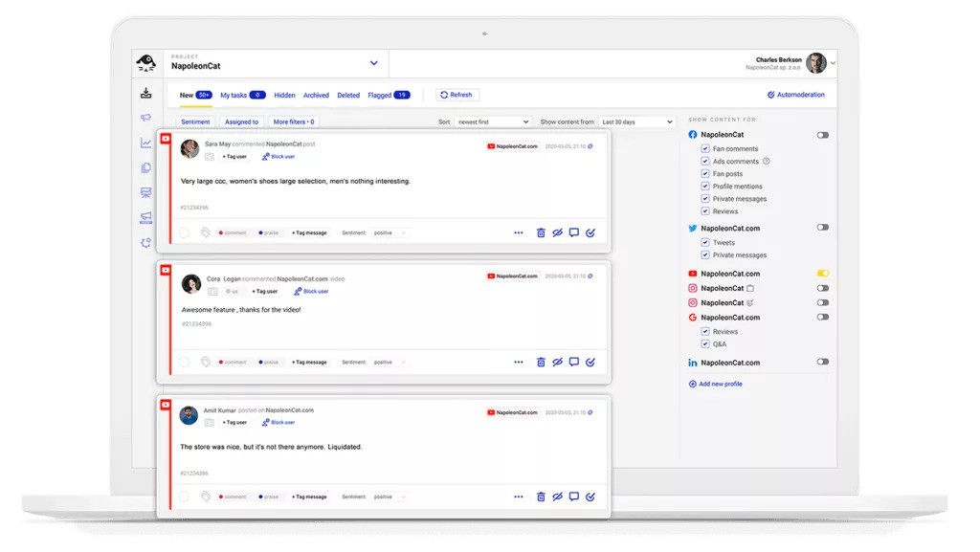Switch to the Deleted tab
This screenshot has height=552, width=980.
(348, 96)
